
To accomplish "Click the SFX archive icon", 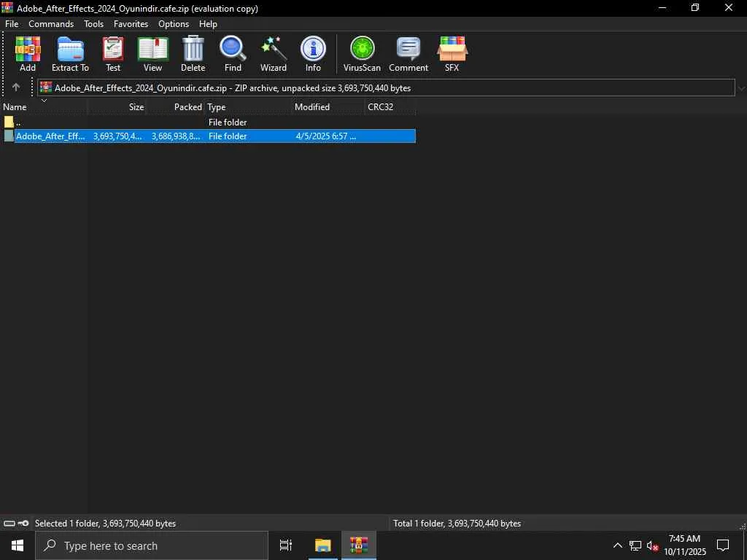I will (452, 49).
